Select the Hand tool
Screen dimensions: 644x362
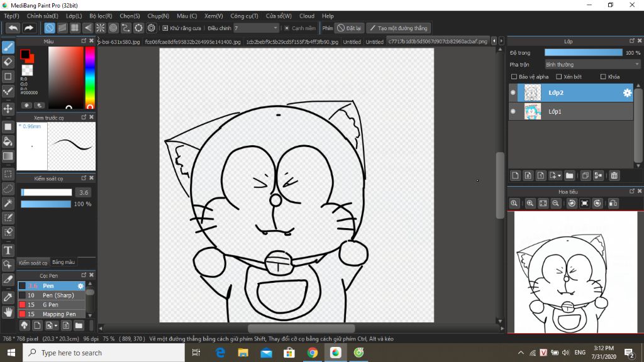tap(8, 312)
